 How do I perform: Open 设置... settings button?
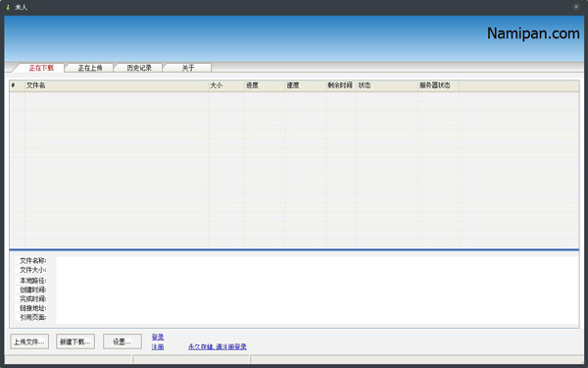click(x=122, y=342)
